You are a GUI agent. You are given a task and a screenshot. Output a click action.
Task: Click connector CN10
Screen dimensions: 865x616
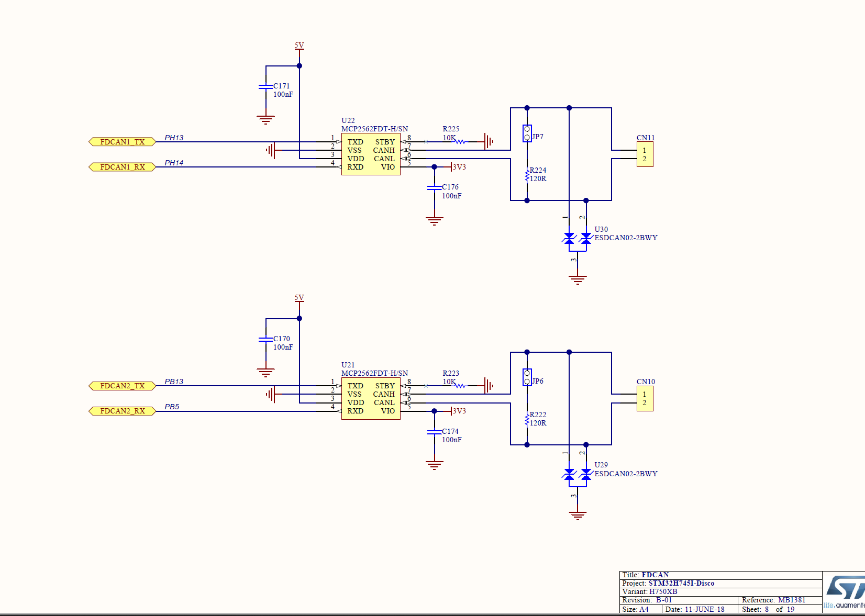pos(646,399)
